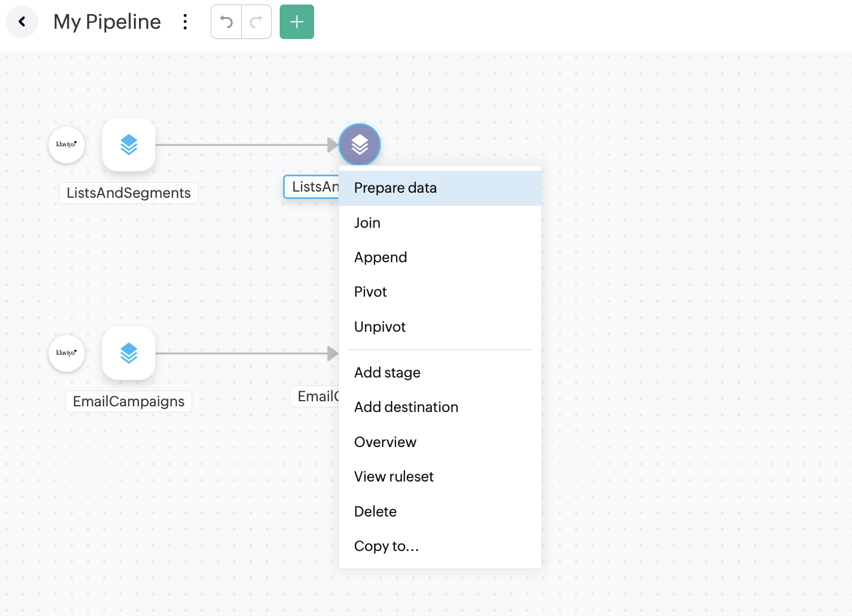Click the Klaviyo logo beside EmailCampaigns
Image resolution: width=852 pixels, height=616 pixels.
tap(67, 353)
